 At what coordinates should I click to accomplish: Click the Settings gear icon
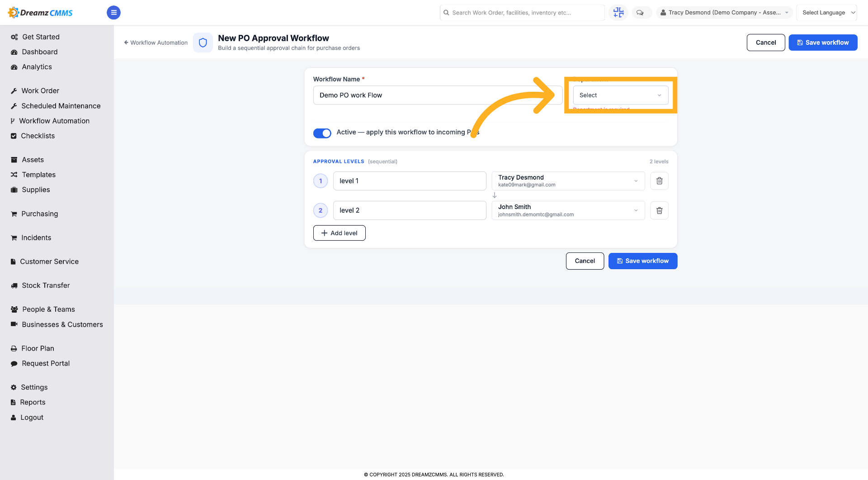click(x=14, y=387)
